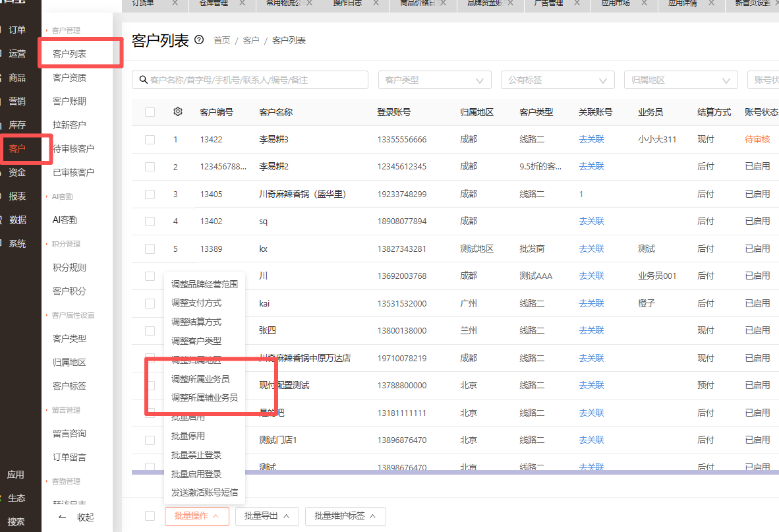Click the 客户编号 column header
779x532 pixels.
217,112
